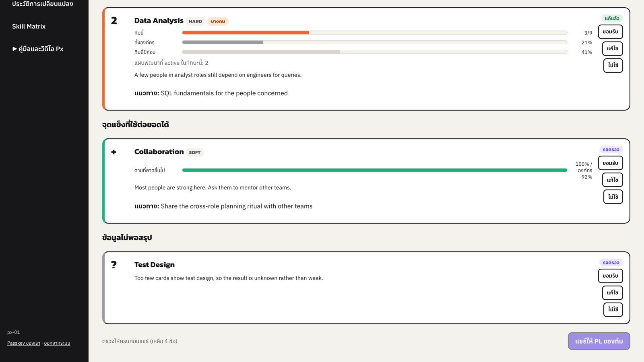The image size is (644, 362).
Task: Click the 21% organization value
Action: pyautogui.click(x=587, y=43)
